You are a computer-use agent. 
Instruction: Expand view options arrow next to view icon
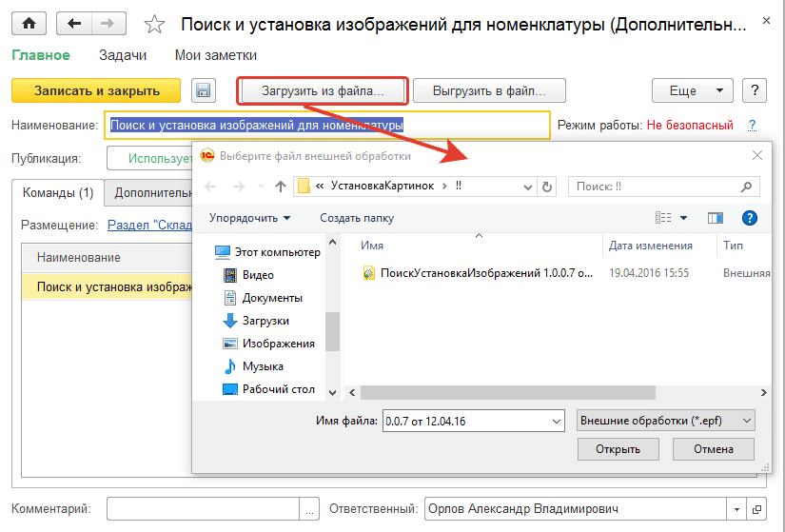[x=683, y=218]
